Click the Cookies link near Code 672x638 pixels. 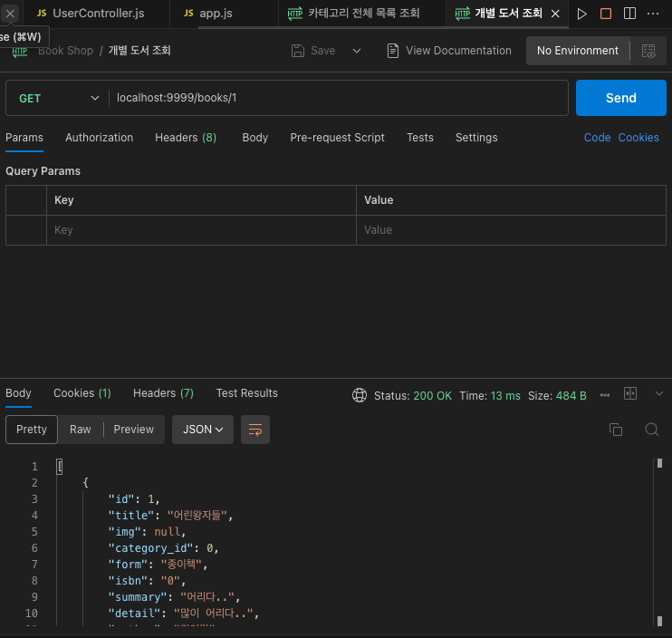pyautogui.click(x=638, y=138)
